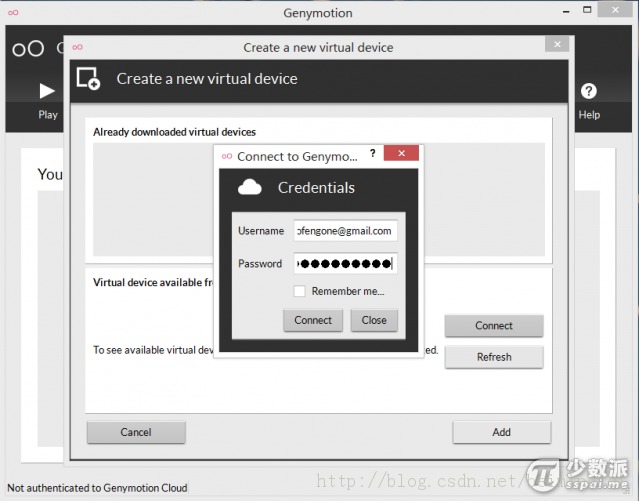Minimize the Genymotion main window
The height and width of the screenshot is (501, 639).
pyautogui.click(x=566, y=12)
